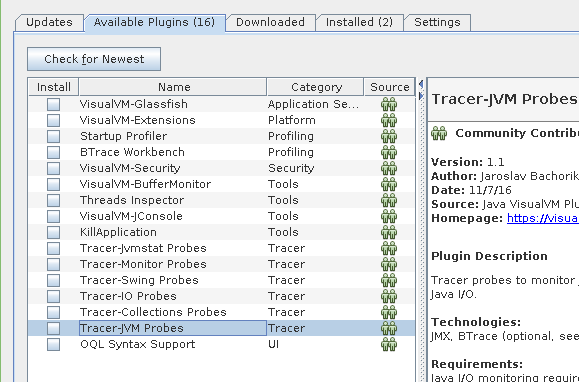Click source icon in Tracer-Swing Probes row
579x382 pixels.
tap(389, 280)
